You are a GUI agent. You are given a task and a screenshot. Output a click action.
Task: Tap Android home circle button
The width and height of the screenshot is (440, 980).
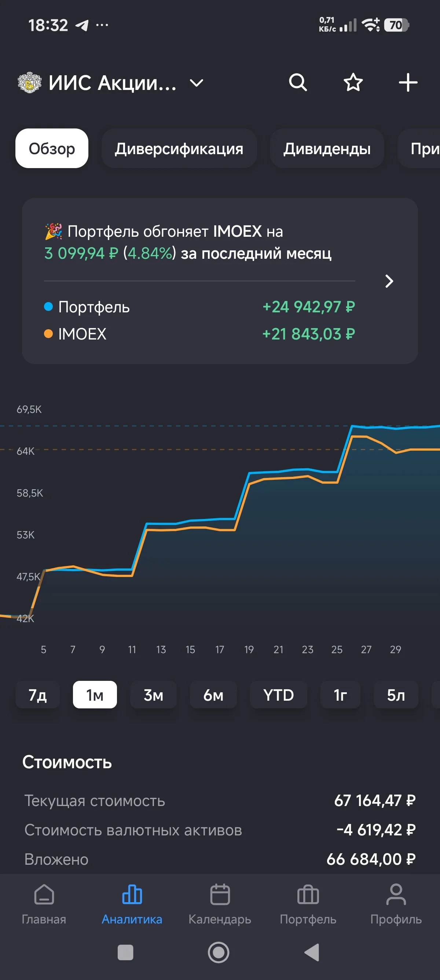pos(219,952)
